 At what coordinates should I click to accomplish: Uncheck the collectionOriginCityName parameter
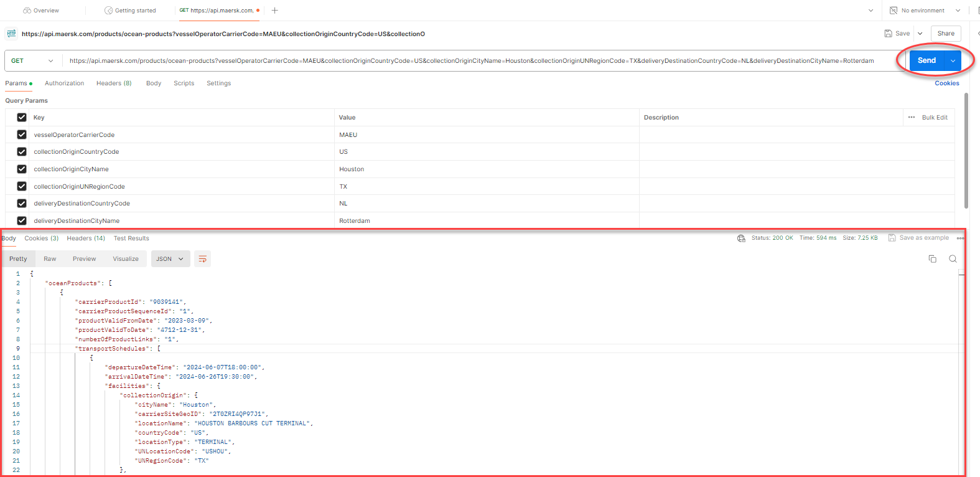[x=22, y=169]
